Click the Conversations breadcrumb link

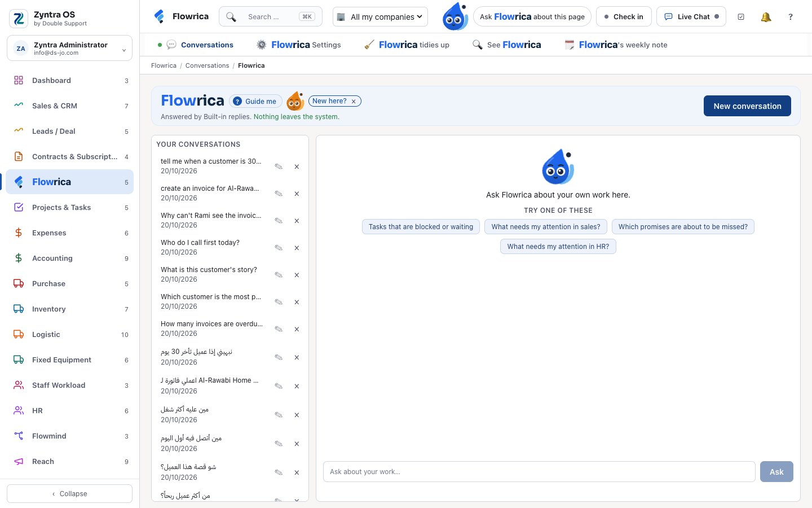coord(207,65)
